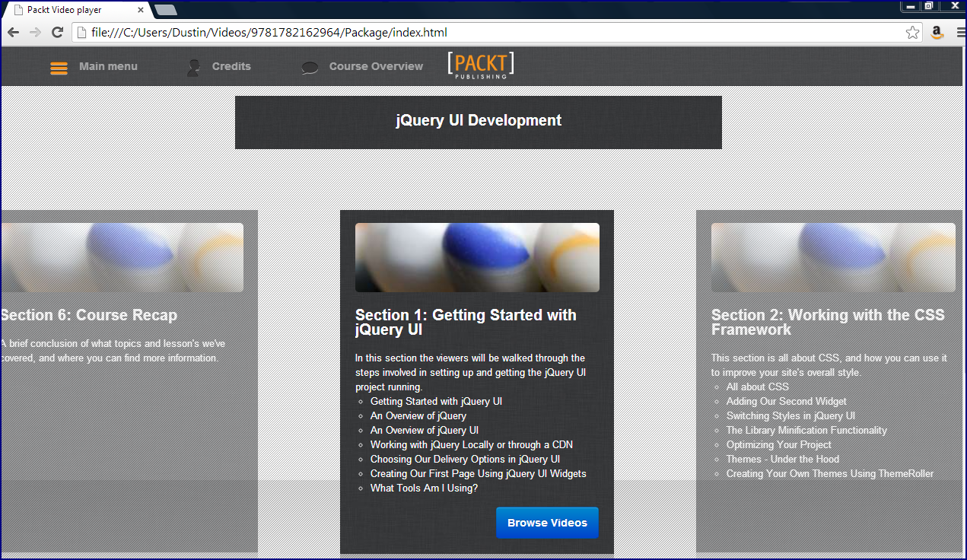Click the Section 6 thumbnail image
The width and height of the screenshot is (967, 560).
click(x=122, y=257)
